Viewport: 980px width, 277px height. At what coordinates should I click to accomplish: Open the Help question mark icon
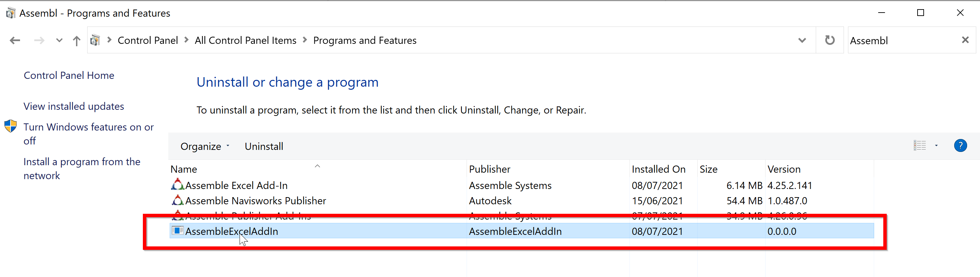point(960,145)
